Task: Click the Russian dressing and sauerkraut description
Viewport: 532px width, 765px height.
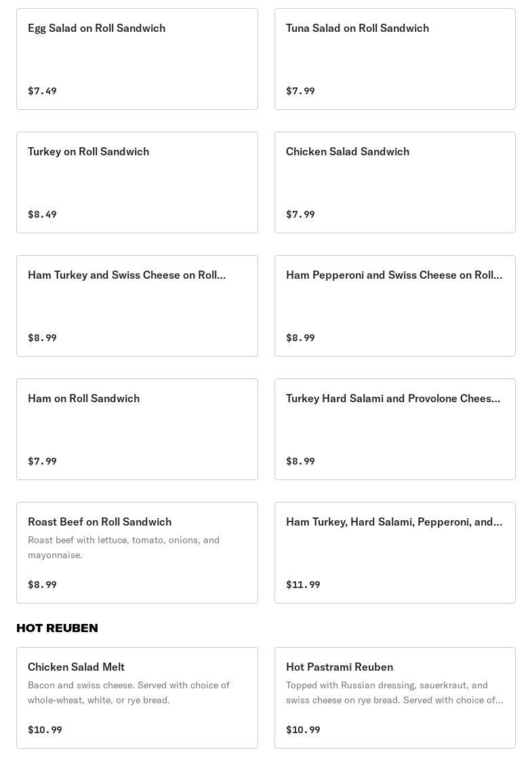Action: click(394, 692)
